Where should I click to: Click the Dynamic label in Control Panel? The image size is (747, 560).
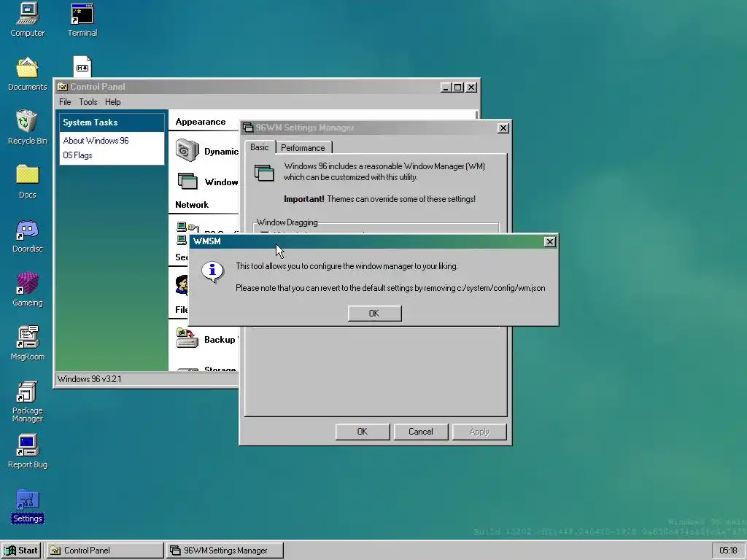coord(221,152)
